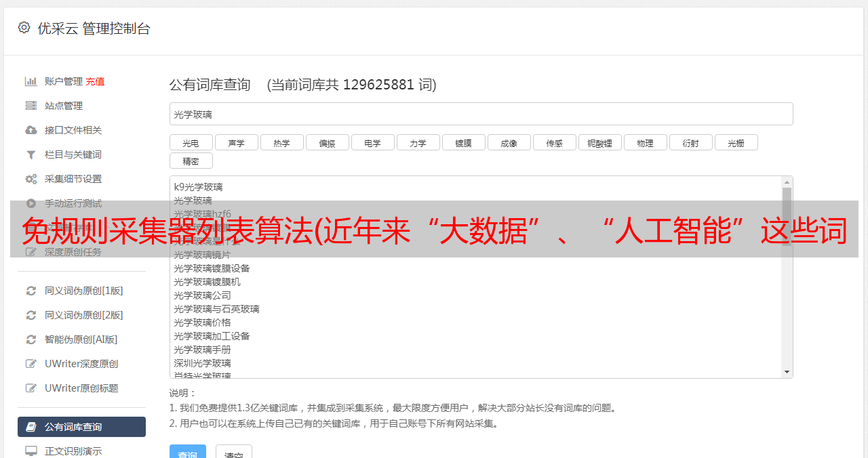Click the 光学玻璃镀膜机 result row
Screen dimensions: 868x458
pyautogui.click(x=207, y=282)
